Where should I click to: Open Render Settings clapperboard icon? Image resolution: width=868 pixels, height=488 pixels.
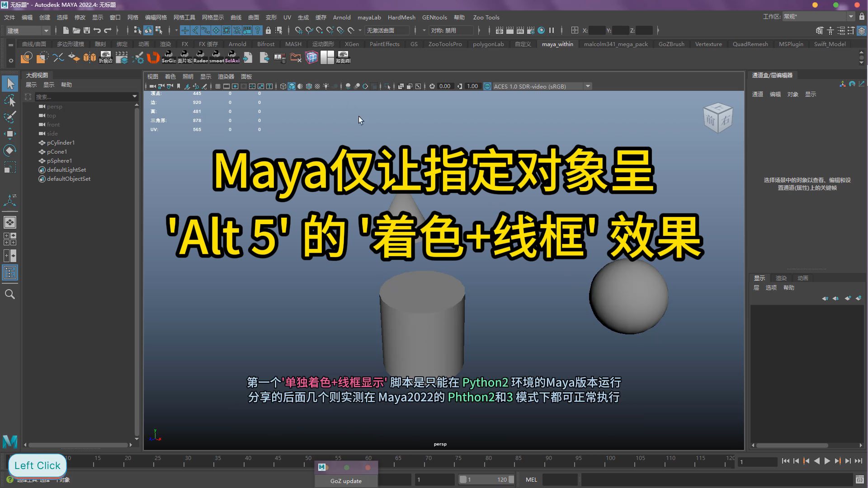coord(531,30)
